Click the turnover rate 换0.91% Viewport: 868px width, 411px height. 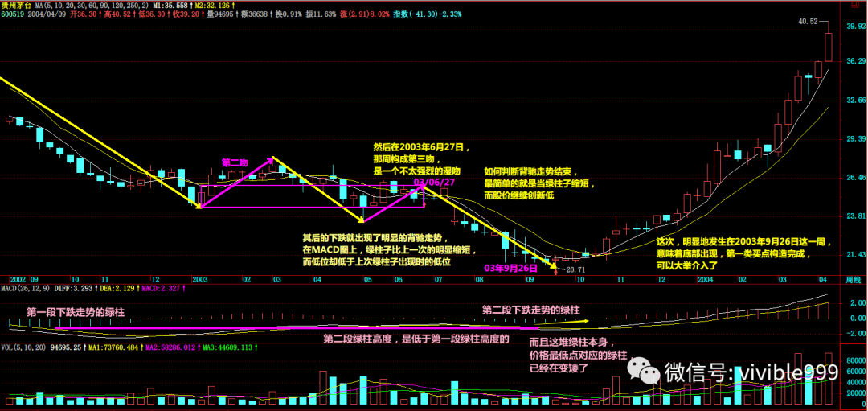click(287, 14)
